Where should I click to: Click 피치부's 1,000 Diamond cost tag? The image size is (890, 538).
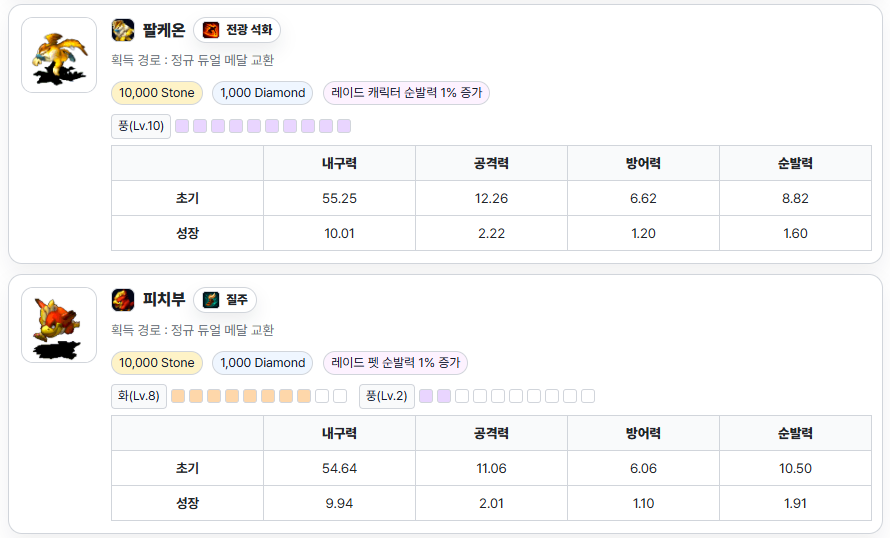point(262,363)
